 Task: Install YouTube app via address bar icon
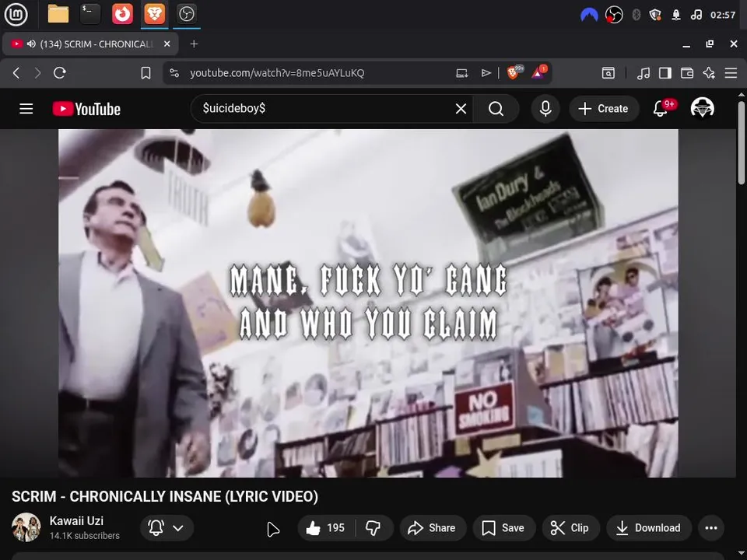tap(461, 73)
